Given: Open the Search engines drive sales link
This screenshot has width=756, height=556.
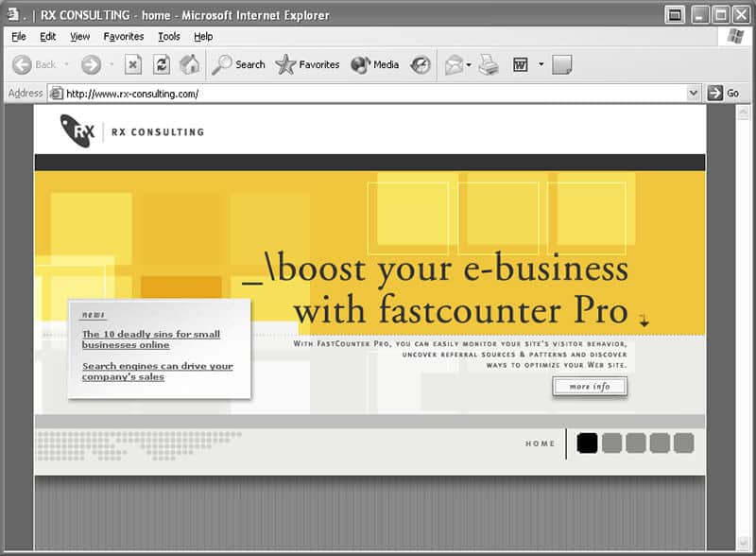Looking at the screenshot, I should tap(157, 372).
